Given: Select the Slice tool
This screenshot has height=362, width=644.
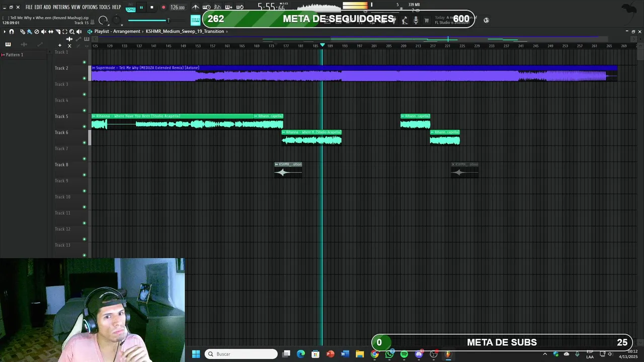Looking at the screenshot, I should [58, 32].
